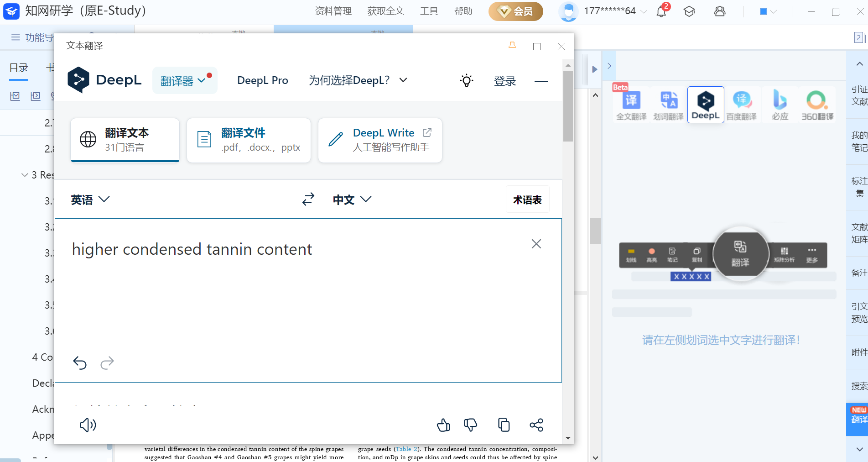Image resolution: width=868 pixels, height=462 pixels.
Task: Click the 术语表 button
Action: (527, 199)
